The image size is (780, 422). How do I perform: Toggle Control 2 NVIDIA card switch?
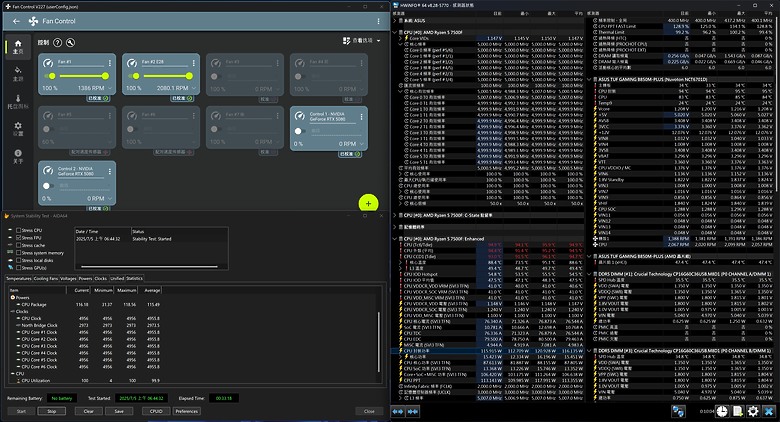(x=48, y=186)
